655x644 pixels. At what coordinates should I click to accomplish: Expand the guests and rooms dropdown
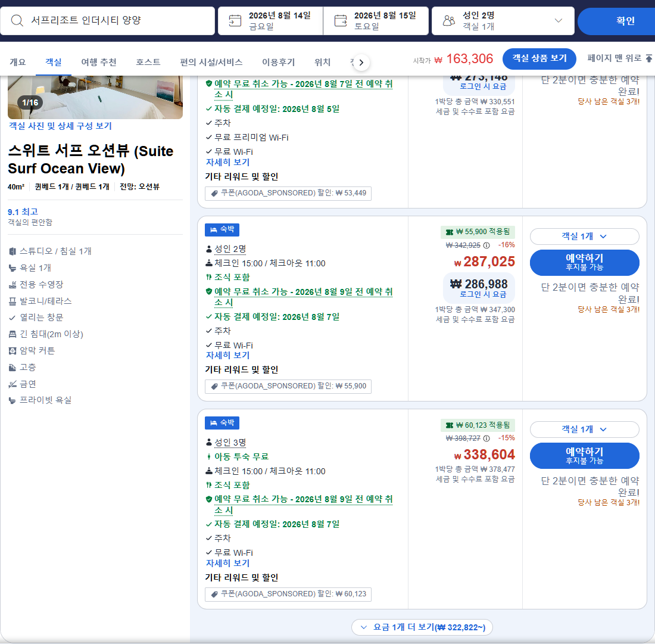point(558,20)
